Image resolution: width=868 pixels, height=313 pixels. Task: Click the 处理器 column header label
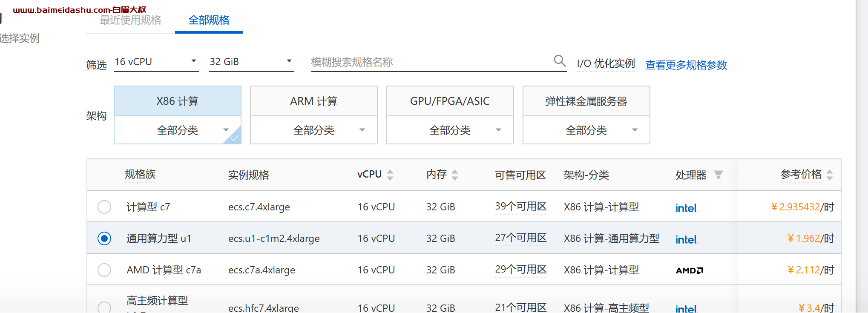[x=691, y=175]
